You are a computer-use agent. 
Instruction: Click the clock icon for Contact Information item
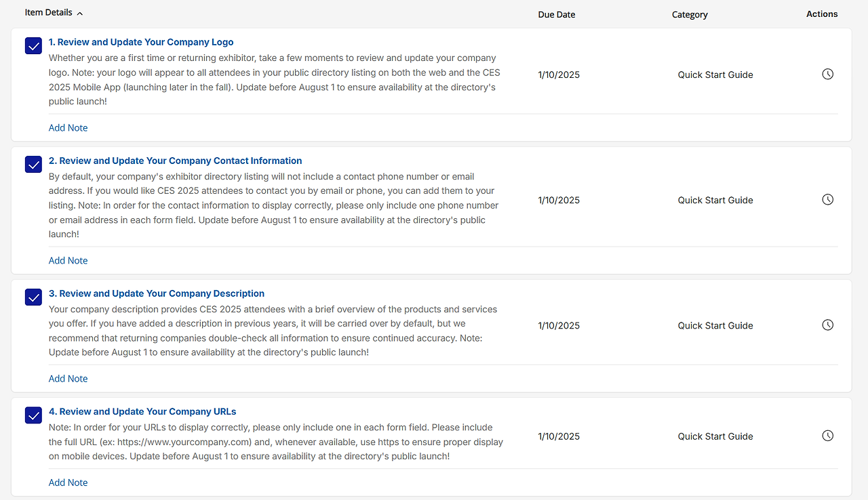click(x=827, y=200)
